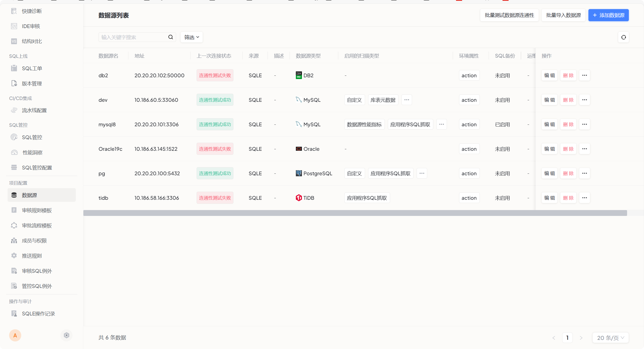The image size is (644, 349).
Task: Click 批量导入数据源 button
Action: (x=563, y=15)
